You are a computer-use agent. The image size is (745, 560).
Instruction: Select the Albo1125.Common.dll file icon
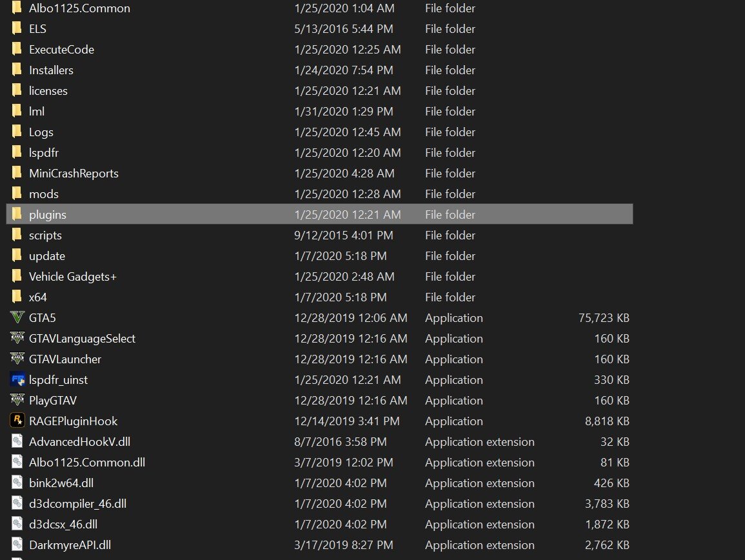(17, 462)
